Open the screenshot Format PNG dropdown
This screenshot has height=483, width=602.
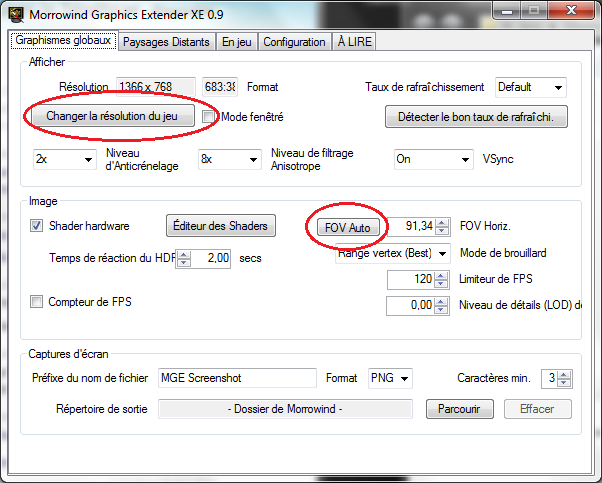point(390,378)
